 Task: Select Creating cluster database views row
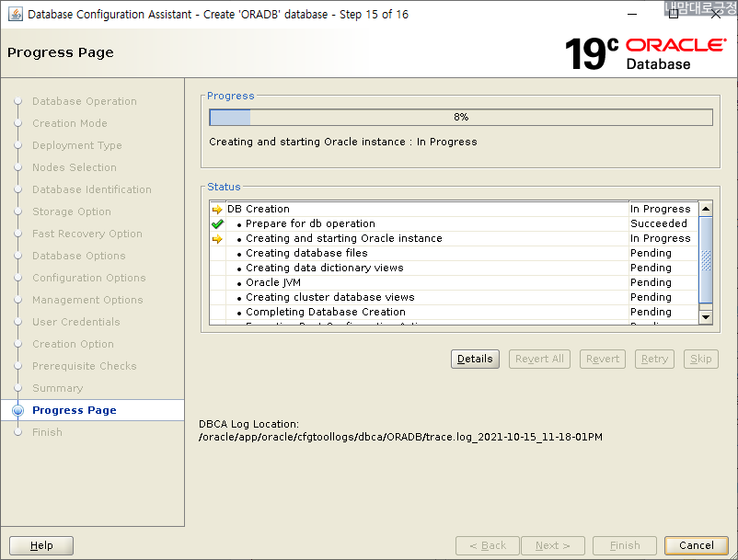455,297
